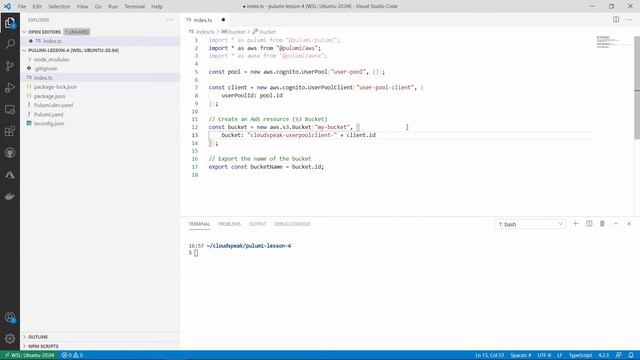Select index.ts under Open Editors

52,41
